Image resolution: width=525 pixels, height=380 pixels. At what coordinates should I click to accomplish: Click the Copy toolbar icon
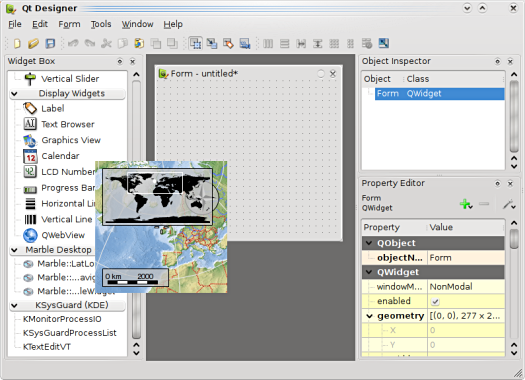point(123,44)
